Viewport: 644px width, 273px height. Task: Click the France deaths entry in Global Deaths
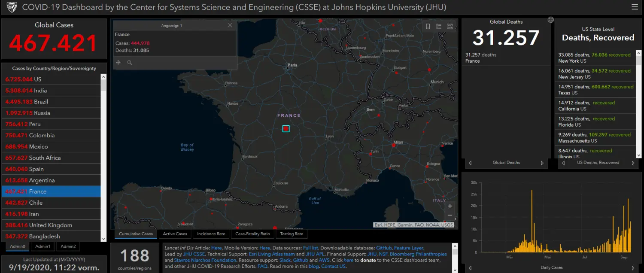pyautogui.click(x=506, y=58)
